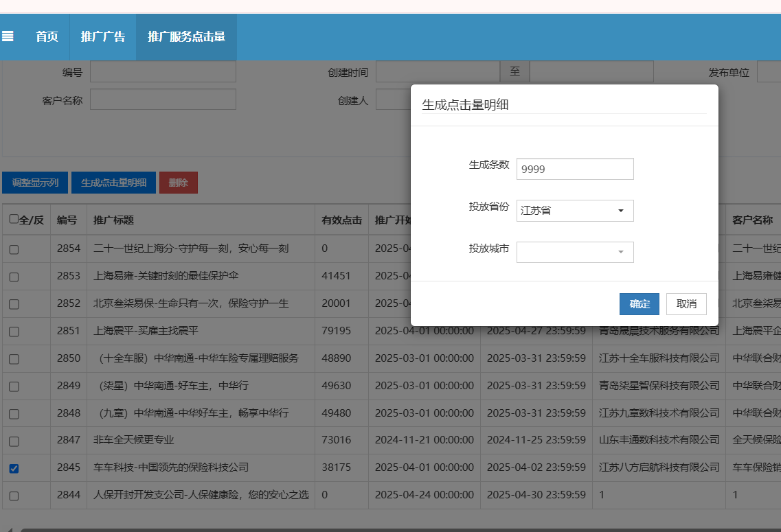Image resolution: width=781 pixels, height=532 pixels.
Task: Check the row 2854 checkbox
Action: (x=14, y=250)
